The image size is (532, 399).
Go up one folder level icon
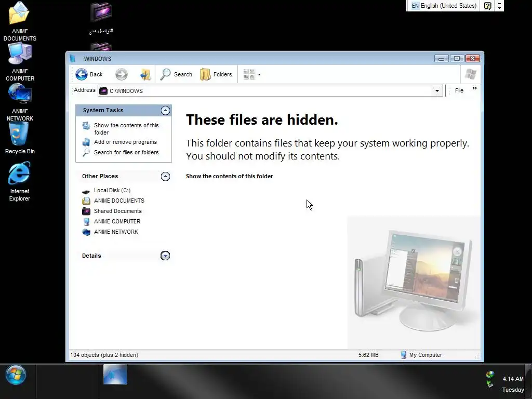point(145,74)
